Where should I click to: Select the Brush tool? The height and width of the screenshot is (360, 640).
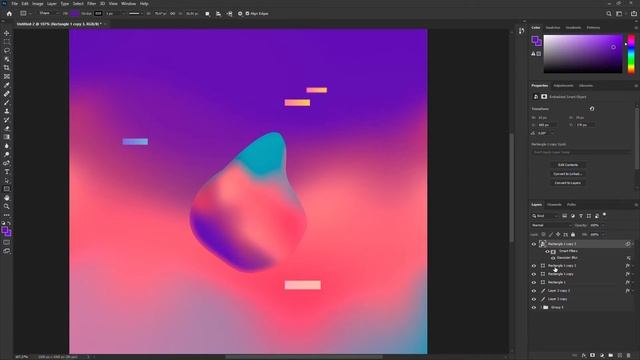coord(7,102)
